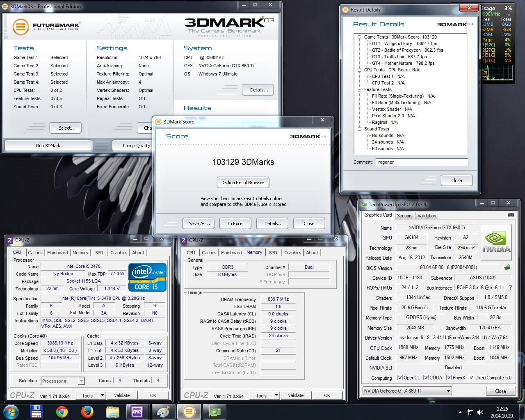The height and width of the screenshot is (420, 525).
Task: Open the Tools dropdown arrow in Memory CPU-Z
Action: [x=276, y=395]
